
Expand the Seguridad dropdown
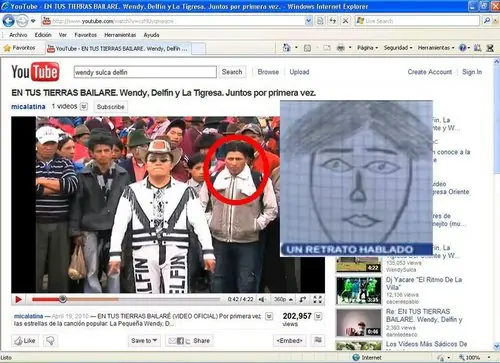[x=398, y=48]
